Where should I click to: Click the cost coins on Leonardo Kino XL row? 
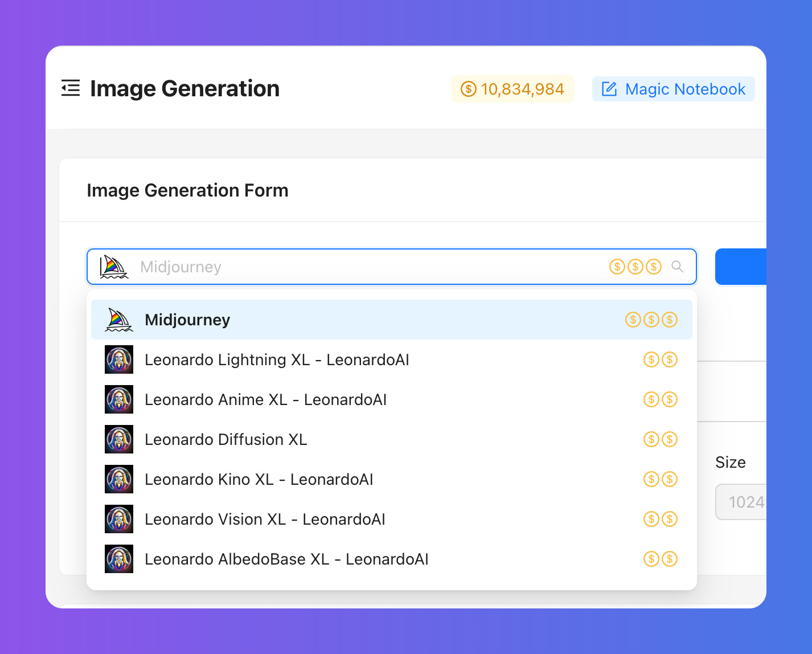[661, 479]
